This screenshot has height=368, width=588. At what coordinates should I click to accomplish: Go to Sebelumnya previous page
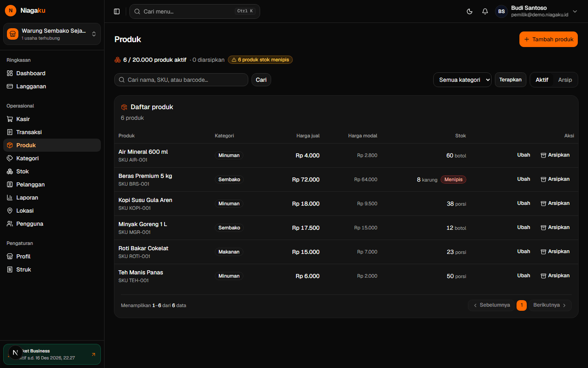point(491,305)
